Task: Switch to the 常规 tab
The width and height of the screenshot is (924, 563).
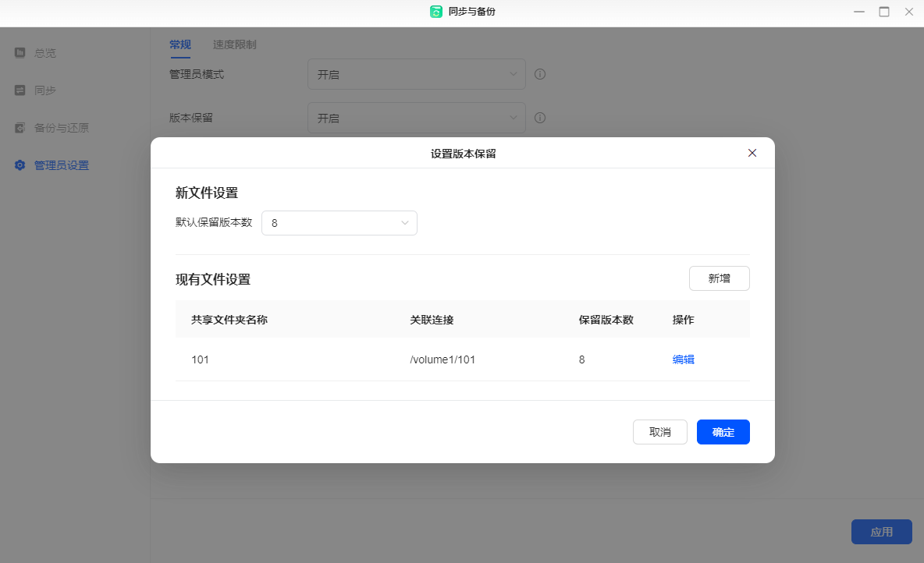Action: tap(180, 44)
